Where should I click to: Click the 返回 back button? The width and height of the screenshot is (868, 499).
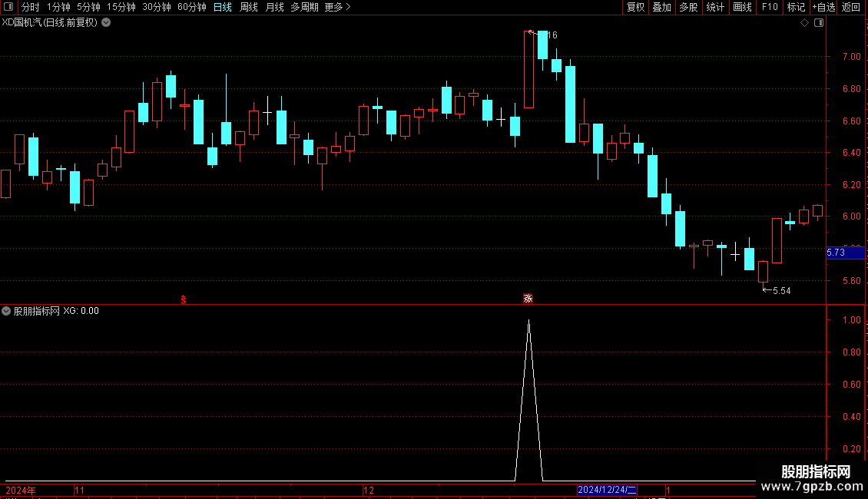coord(851,7)
